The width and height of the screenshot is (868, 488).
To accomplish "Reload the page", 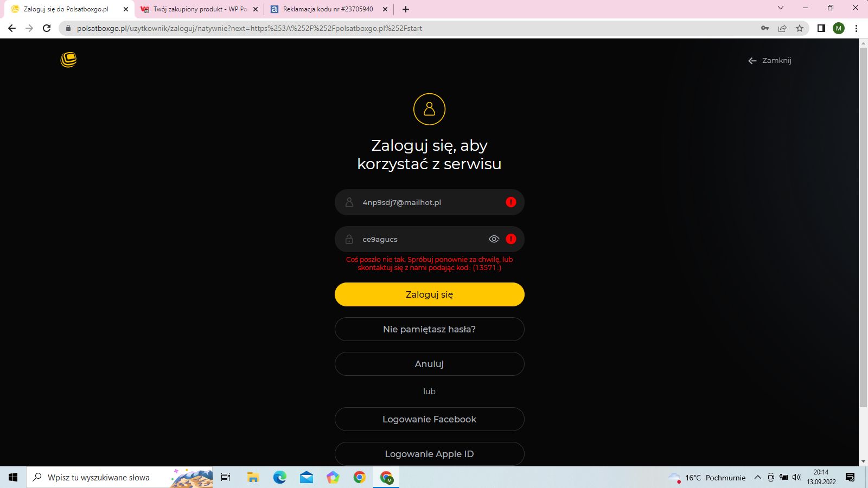I will coord(47,28).
